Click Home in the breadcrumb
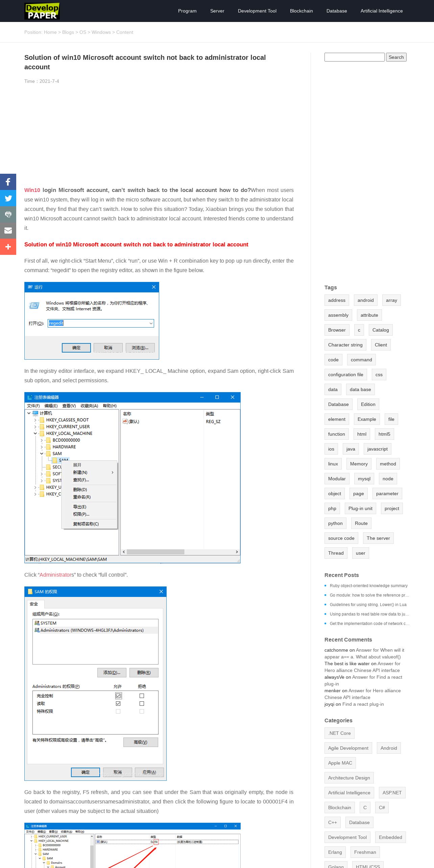The width and height of the screenshot is (434, 868). (50, 32)
